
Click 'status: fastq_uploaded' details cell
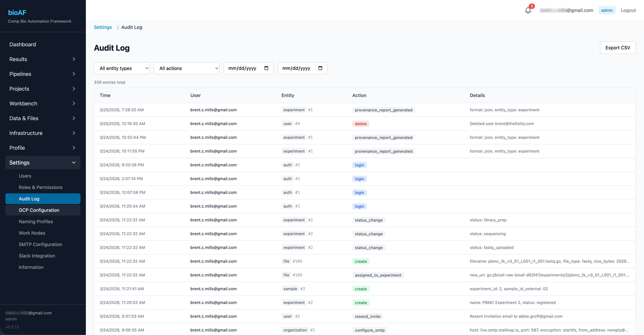click(x=491, y=248)
